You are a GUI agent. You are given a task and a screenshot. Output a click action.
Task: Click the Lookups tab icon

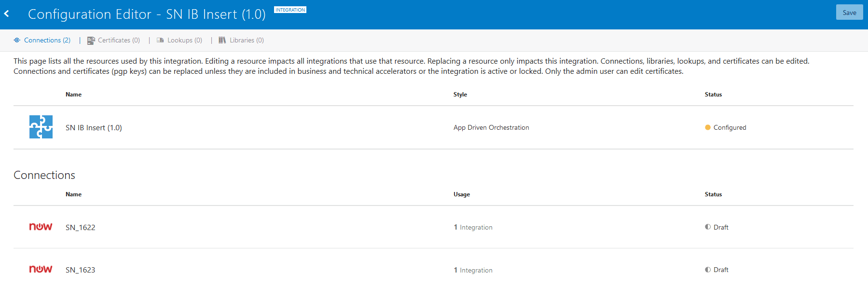tap(160, 40)
